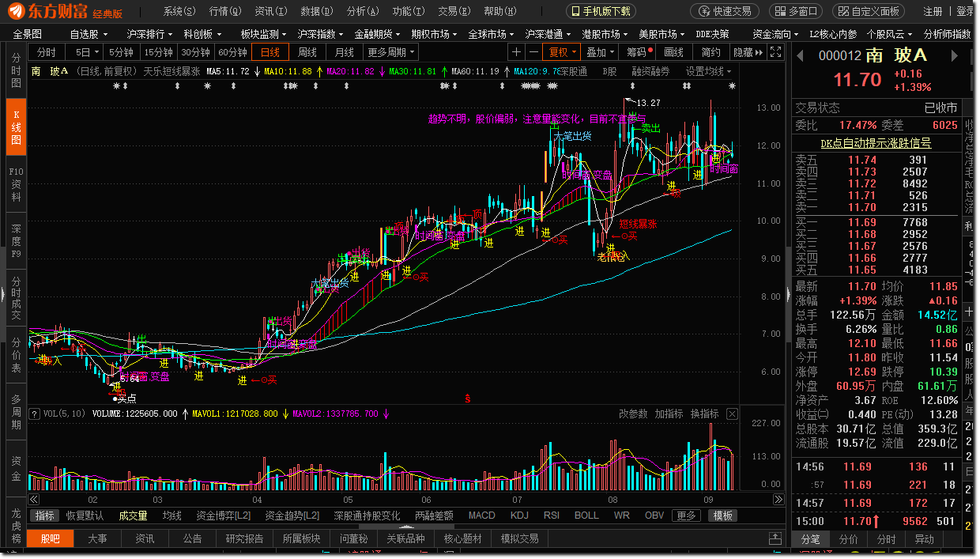Screen dimensions: 980x559
Task: Open the 更多周期 dropdown
Action: [x=391, y=52]
